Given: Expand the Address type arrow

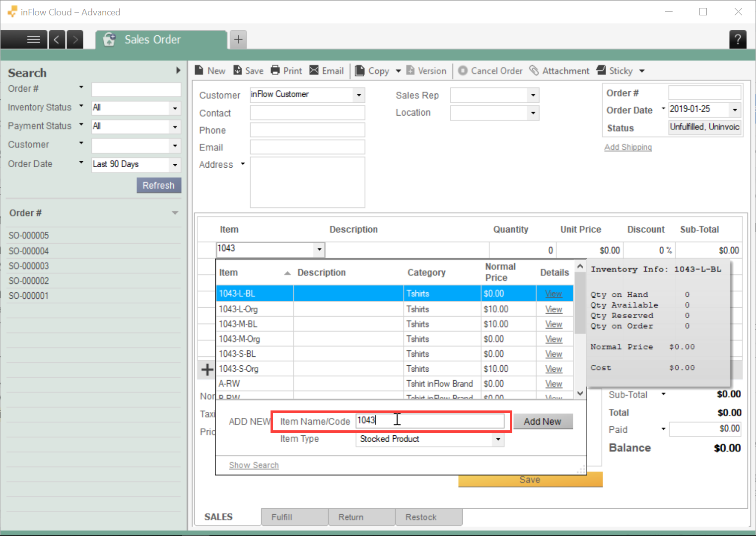Looking at the screenshot, I should pyautogui.click(x=243, y=164).
